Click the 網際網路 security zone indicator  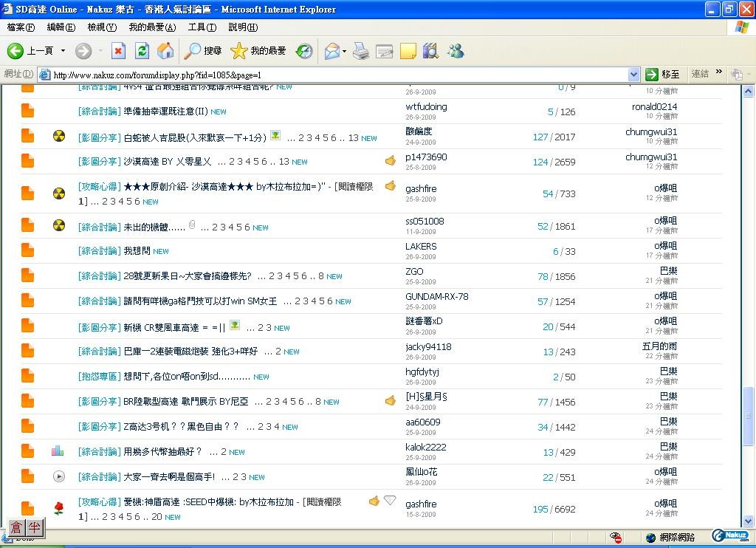670,538
